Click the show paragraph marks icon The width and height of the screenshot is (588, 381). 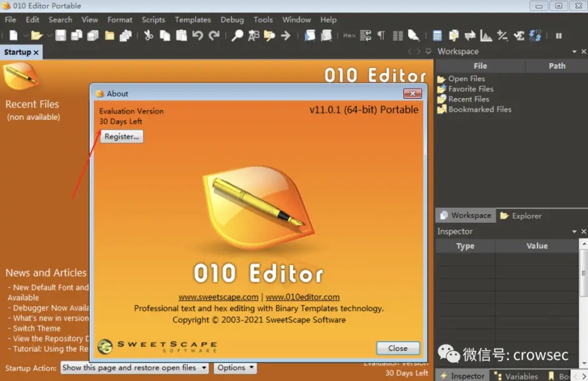tap(382, 36)
